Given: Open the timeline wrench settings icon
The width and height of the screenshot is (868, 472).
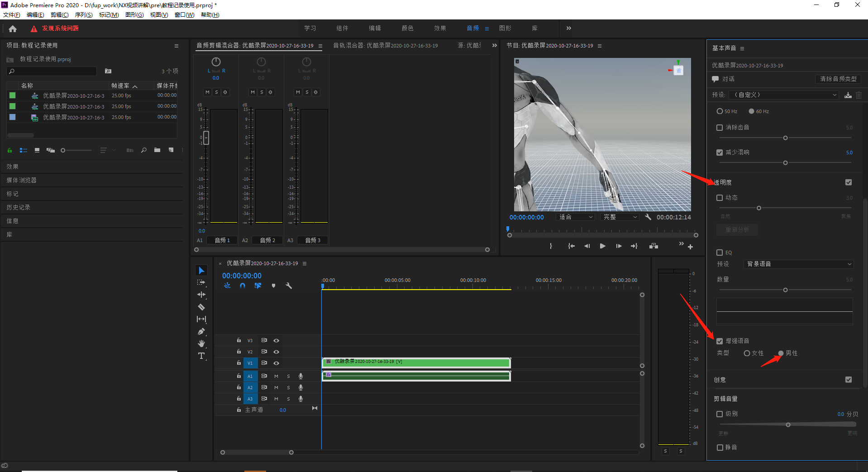Looking at the screenshot, I should pos(289,286).
